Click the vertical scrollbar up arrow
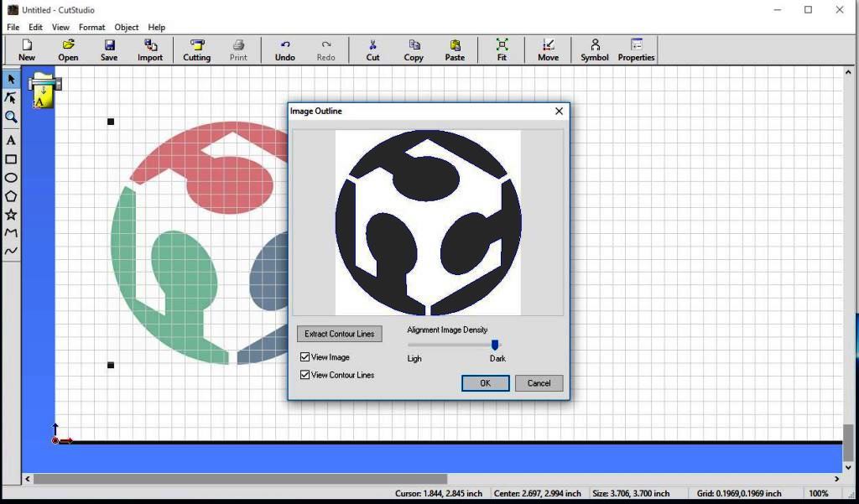The height and width of the screenshot is (504, 859). [x=850, y=71]
